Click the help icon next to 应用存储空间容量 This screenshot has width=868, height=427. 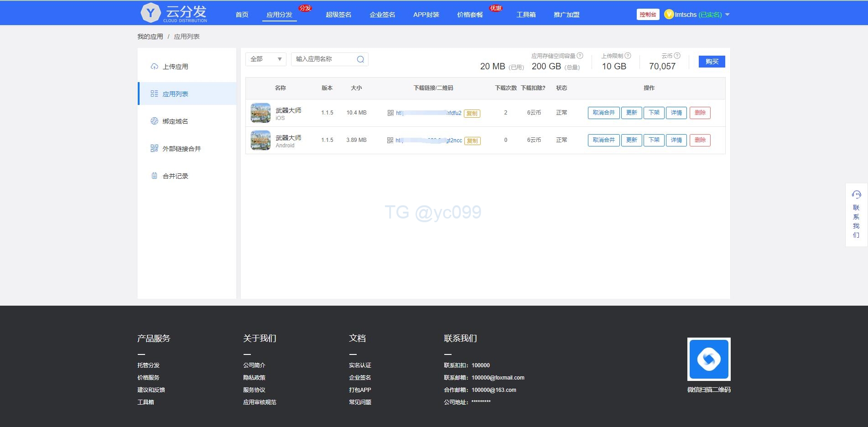coord(580,56)
